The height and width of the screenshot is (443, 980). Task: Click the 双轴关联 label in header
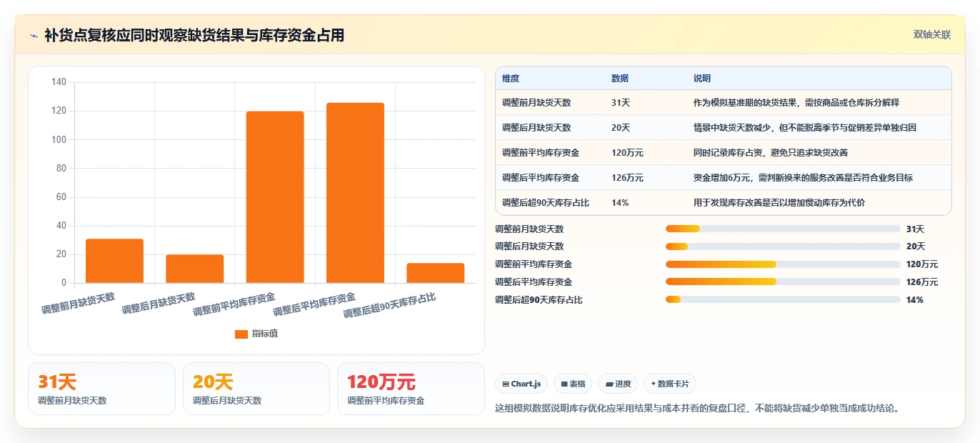[932, 34]
